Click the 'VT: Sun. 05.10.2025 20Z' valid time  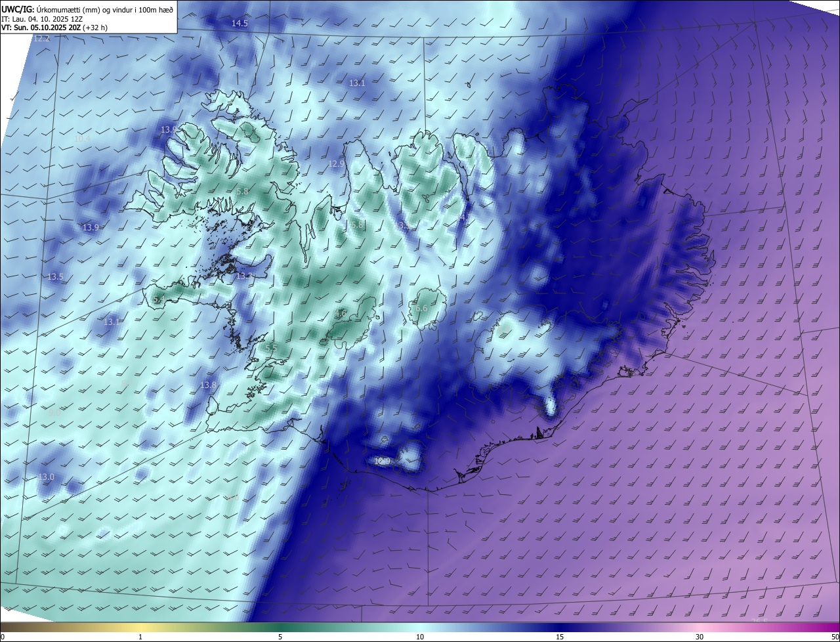click(x=41, y=28)
